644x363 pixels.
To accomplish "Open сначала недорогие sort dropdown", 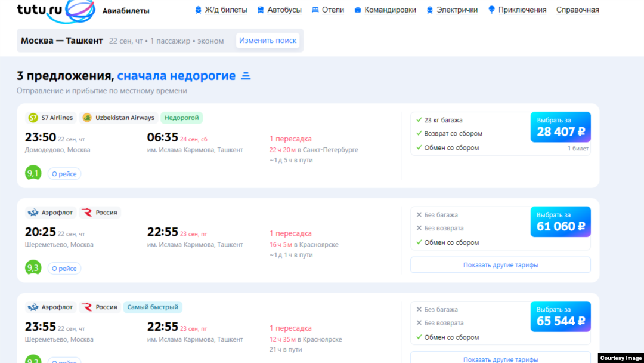I will coord(176,76).
